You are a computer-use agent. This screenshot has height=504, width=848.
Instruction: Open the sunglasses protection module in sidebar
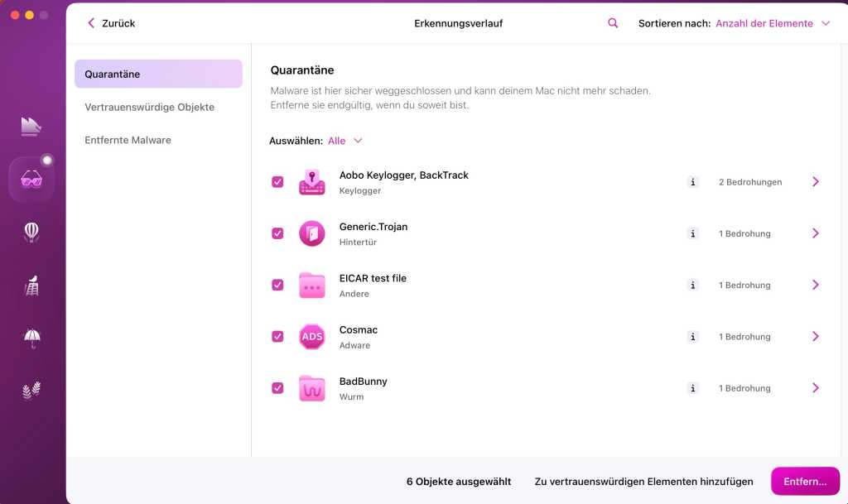point(31,179)
